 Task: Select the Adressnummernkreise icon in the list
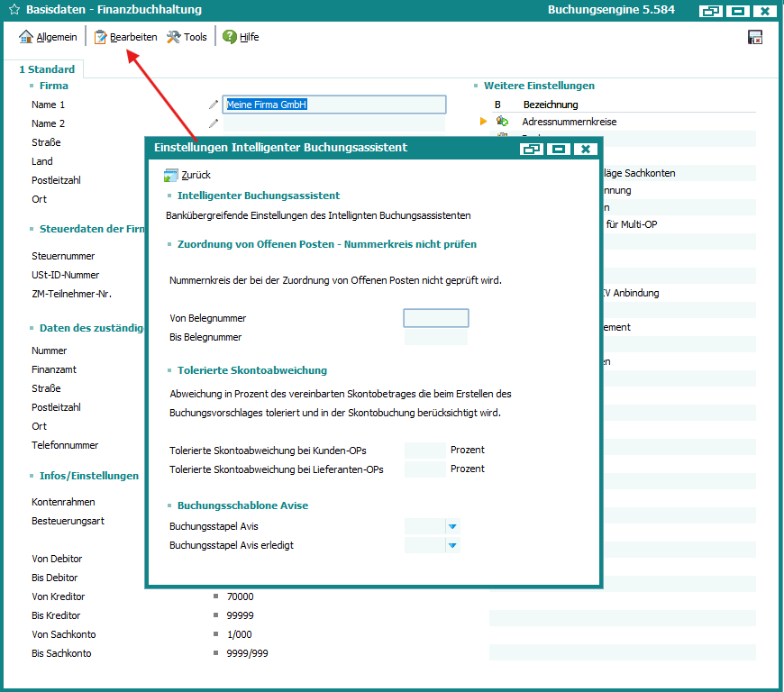click(x=503, y=122)
